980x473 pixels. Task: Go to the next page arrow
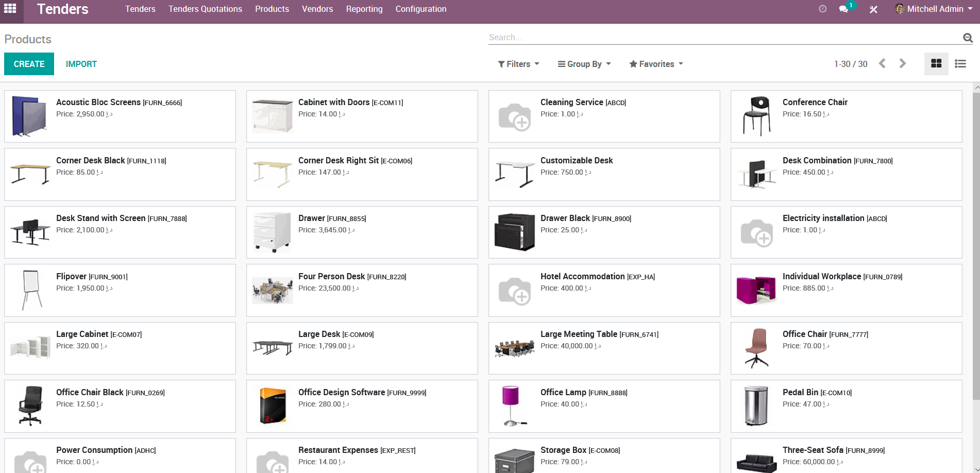(903, 63)
